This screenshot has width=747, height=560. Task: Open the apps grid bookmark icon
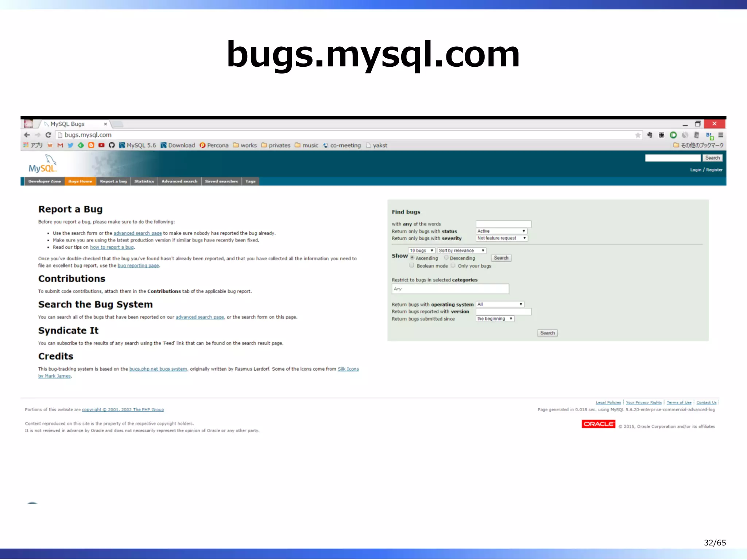[x=26, y=145]
